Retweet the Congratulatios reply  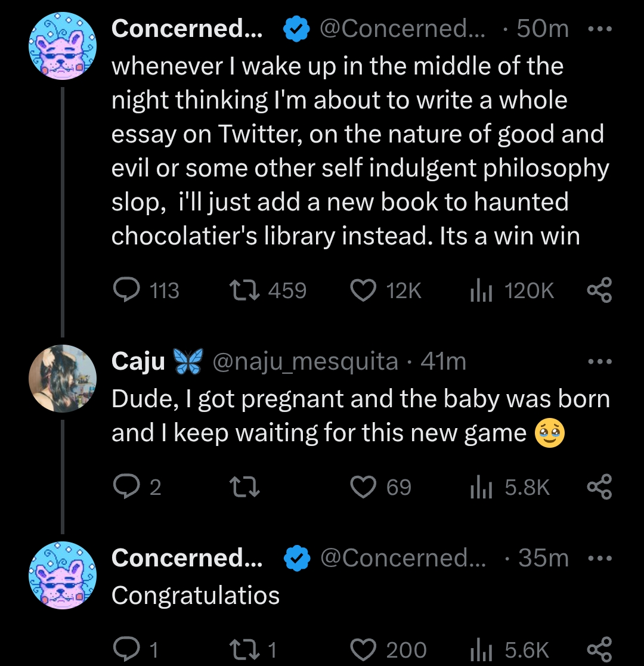[x=244, y=649]
